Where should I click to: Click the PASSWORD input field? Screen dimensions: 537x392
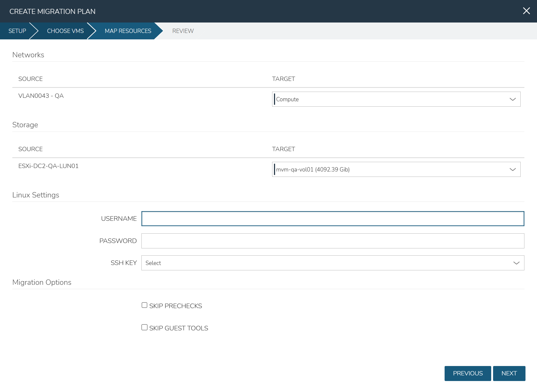click(333, 241)
